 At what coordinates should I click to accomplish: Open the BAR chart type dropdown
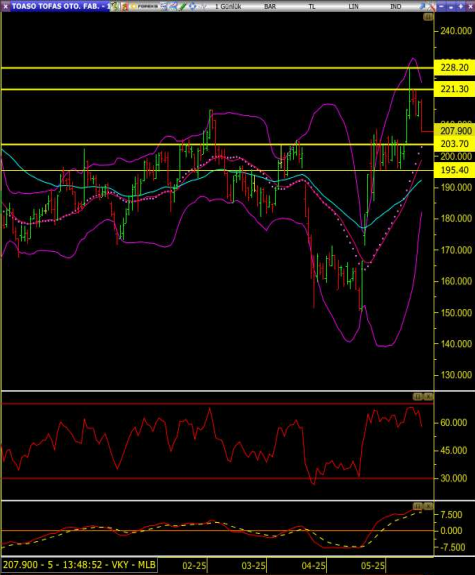270,7
